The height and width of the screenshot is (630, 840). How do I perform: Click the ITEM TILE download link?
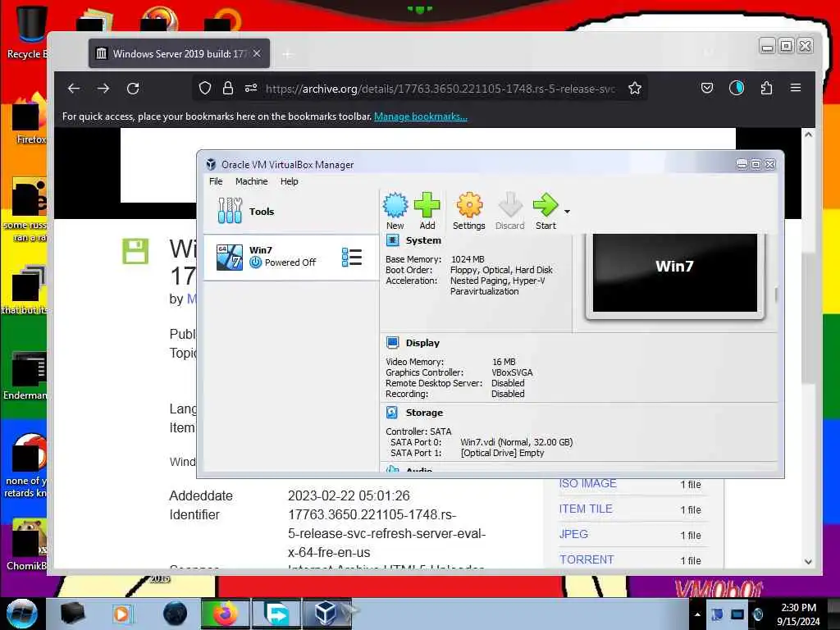586,509
